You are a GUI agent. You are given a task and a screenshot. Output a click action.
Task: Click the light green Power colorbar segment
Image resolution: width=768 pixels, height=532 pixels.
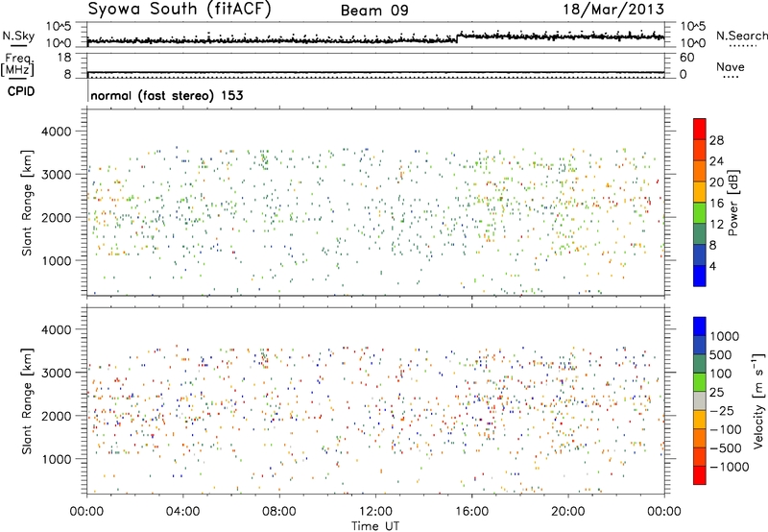tap(699, 213)
